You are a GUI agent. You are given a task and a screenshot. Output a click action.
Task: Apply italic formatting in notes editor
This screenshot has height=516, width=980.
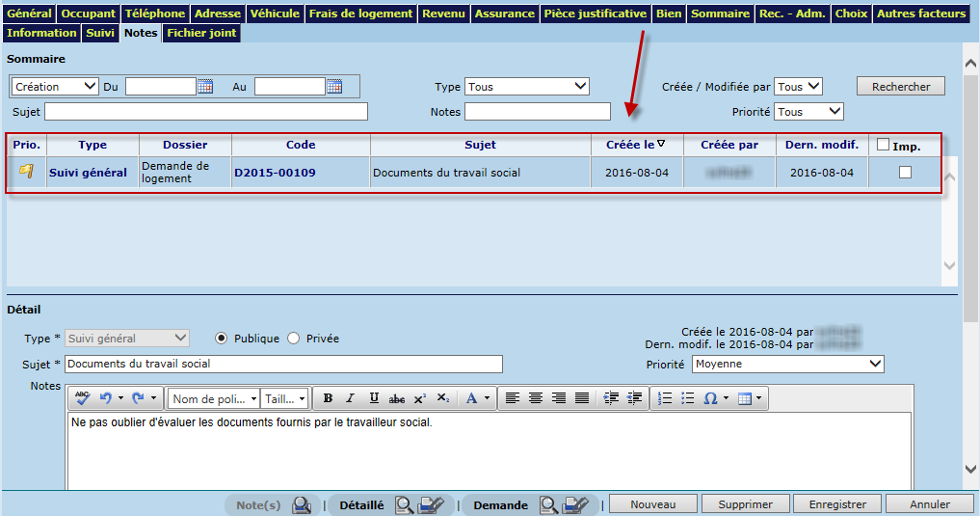[x=350, y=398]
